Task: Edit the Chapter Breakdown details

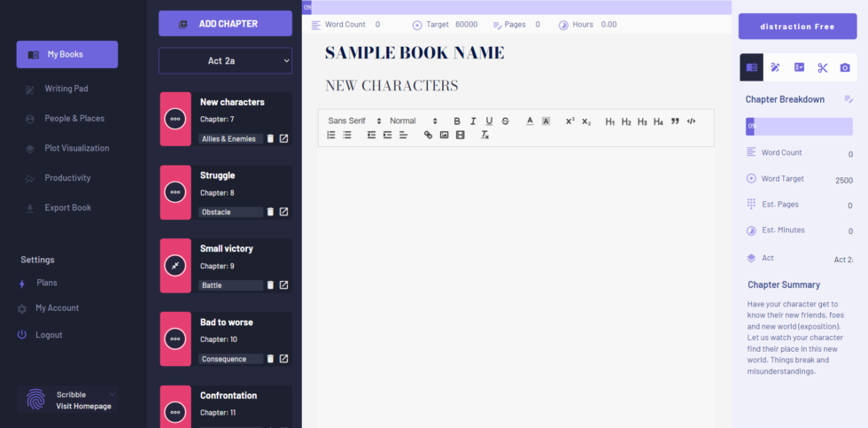Action: (849, 99)
